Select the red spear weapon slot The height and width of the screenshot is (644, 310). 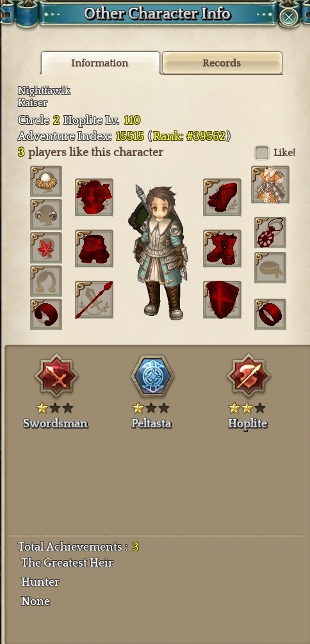tap(94, 300)
